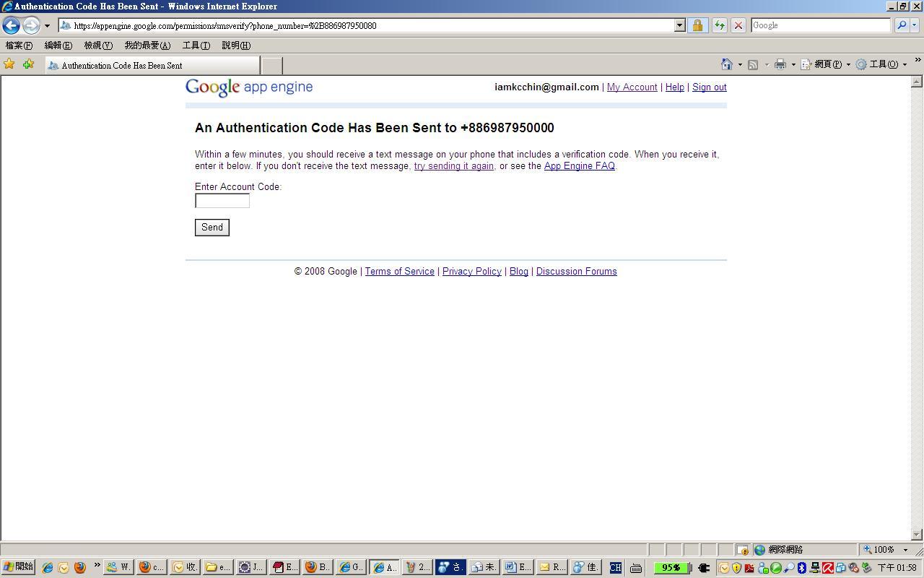Open the Favorites Center star icon

9,64
